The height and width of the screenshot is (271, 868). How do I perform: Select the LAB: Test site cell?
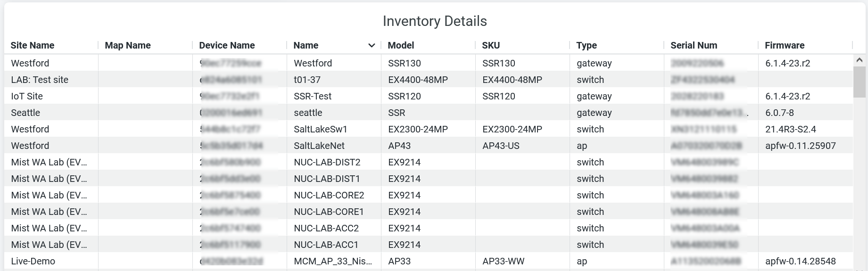tap(40, 80)
